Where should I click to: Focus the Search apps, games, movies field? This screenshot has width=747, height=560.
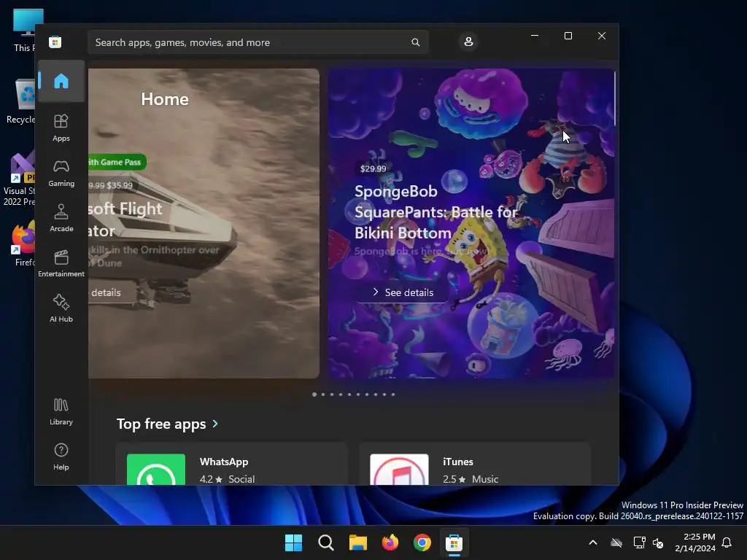[x=258, y=42]
